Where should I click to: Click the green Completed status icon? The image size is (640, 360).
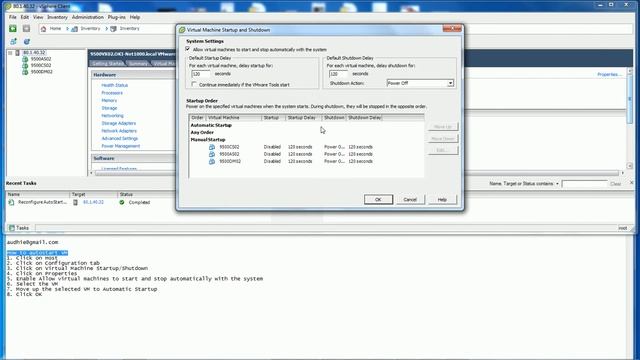[122, 202]
